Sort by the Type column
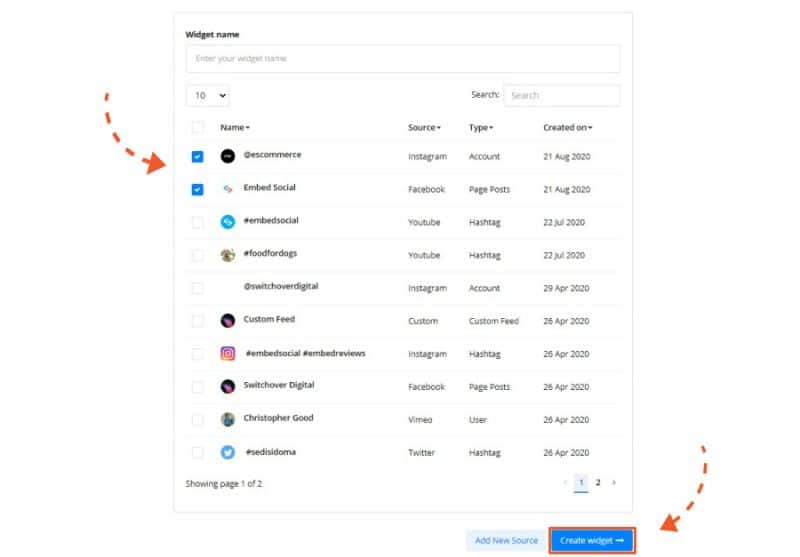800x557 pixels. coord(481,128)
